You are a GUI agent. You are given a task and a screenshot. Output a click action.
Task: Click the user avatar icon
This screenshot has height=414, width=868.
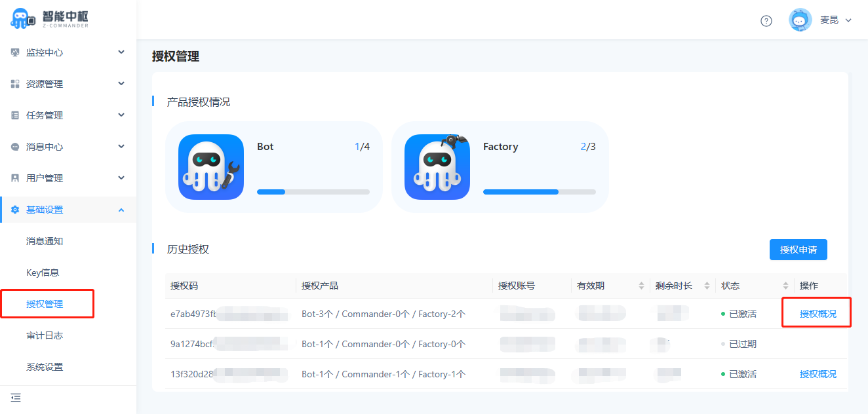800,20
